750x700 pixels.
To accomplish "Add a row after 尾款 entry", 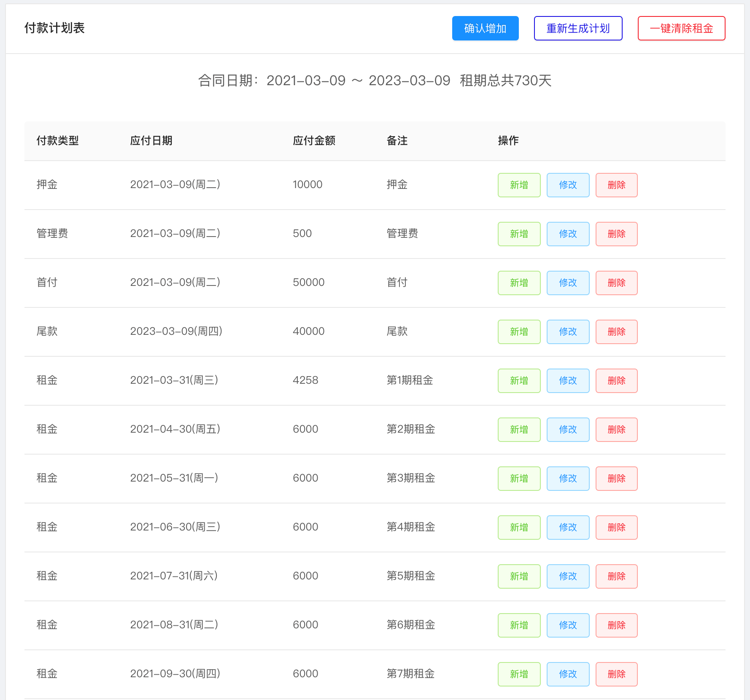I will [x=519, y=332].
